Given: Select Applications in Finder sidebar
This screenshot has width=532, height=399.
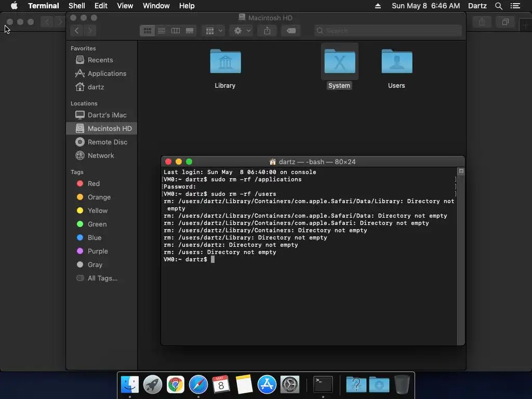Looking at the screenshot, I should tap(101, 74).
